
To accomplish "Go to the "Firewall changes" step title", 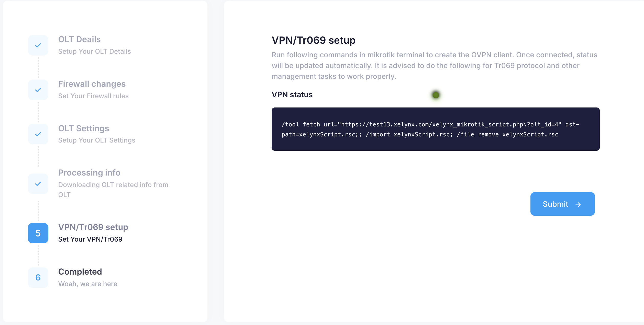I will click(92, 84).
